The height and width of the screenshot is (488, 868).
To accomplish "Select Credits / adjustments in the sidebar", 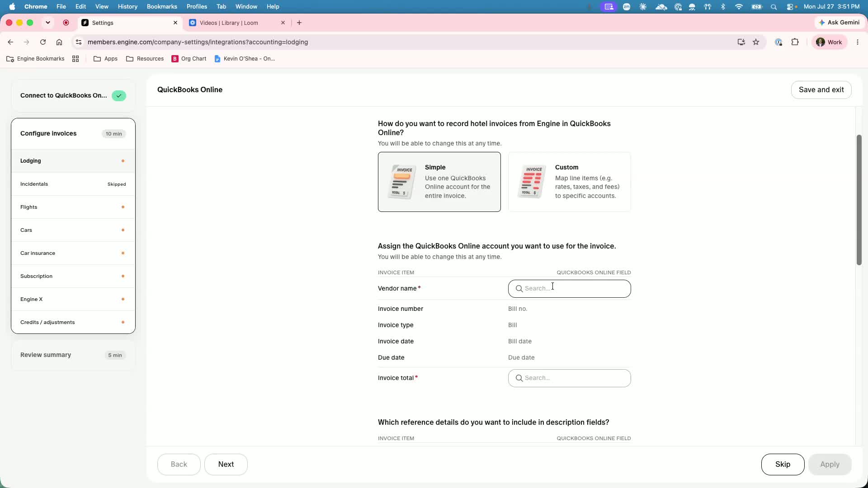I will pyautogui.click(x=73, y=322).
